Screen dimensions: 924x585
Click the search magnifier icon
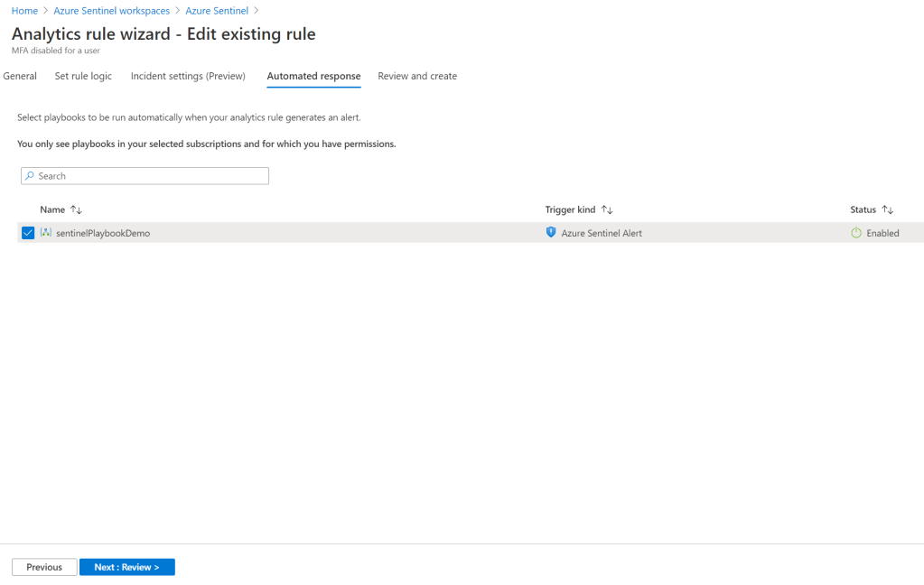(x=30, y=176)
